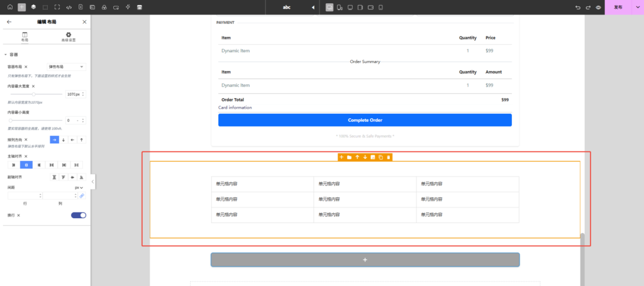Click the trash icon on the container toolbar
644x286 pixels.
389,157
